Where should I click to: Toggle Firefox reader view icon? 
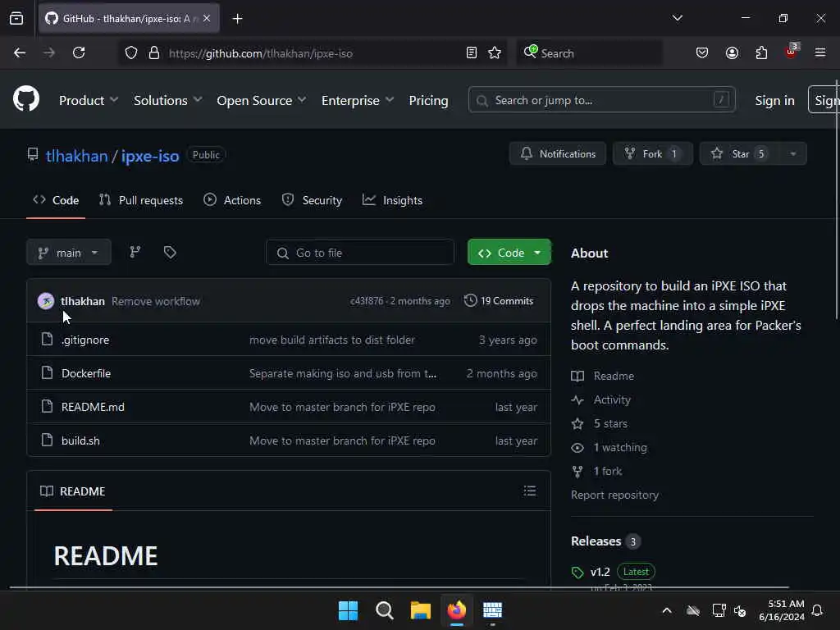click(x=472, y=53)
